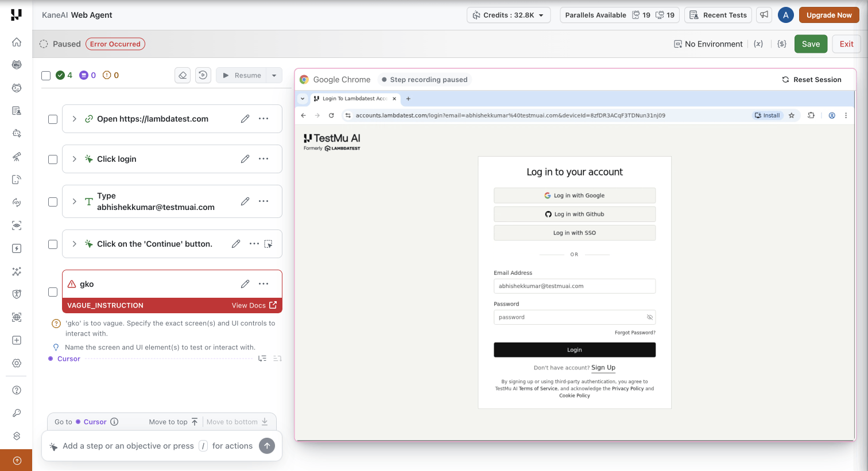
Task: Open the Chrome tab search dropdown
Action: 303,99
